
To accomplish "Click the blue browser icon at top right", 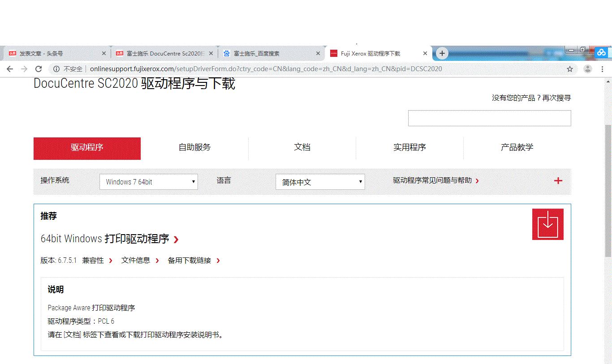I will coord(602,52).
